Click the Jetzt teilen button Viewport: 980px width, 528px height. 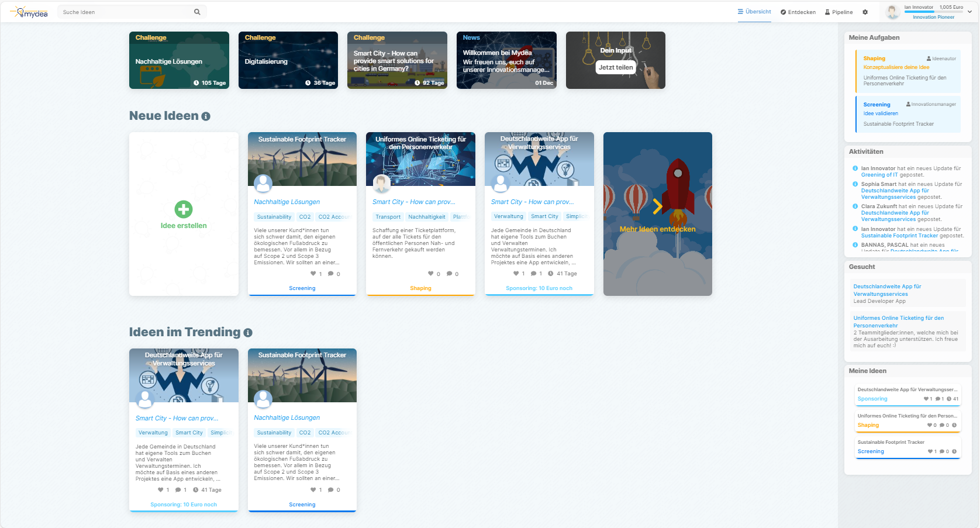point(616,67)
